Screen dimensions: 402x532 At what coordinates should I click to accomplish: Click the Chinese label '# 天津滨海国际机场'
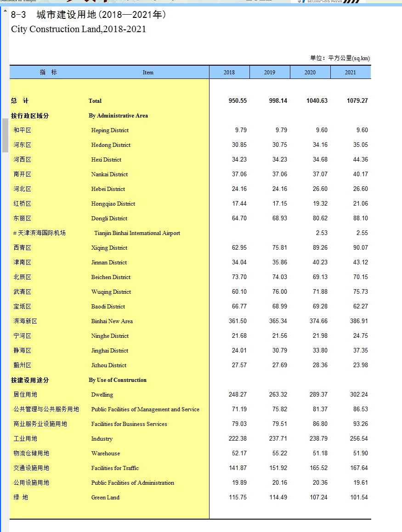[x=40, y=233]
